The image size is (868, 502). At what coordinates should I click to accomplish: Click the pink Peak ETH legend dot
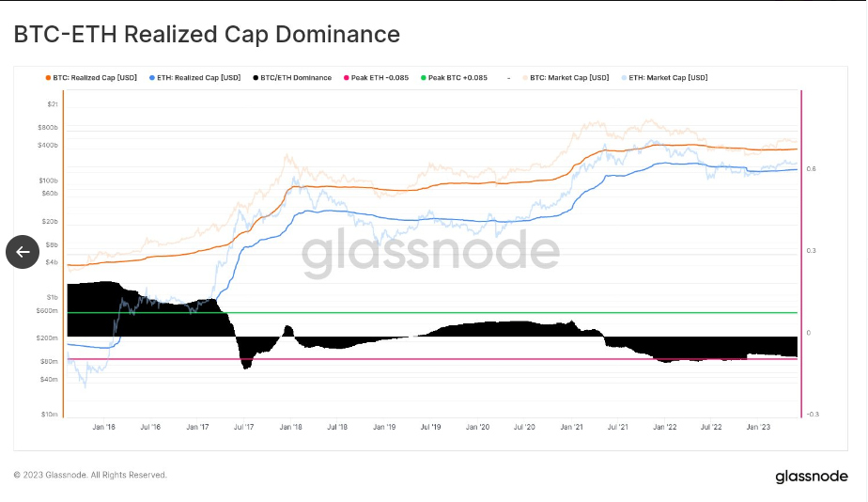347,78
